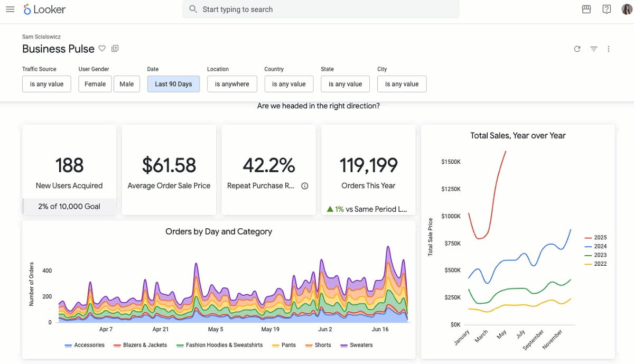Toggle Shorts legend entry
The image size is (634, 364).
pos(318,345)
